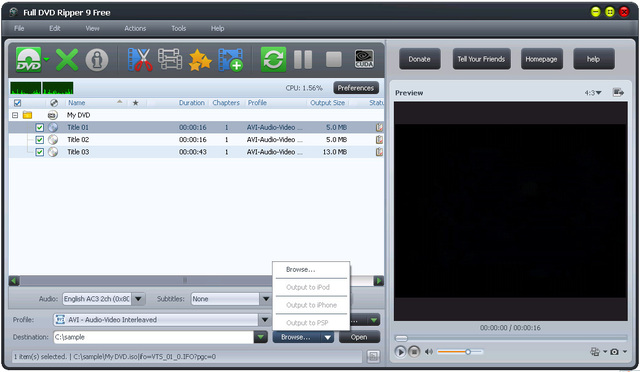The width and height of the screenshot is (640, 372).
Task: Play the preview video
Action: [400, 352]
